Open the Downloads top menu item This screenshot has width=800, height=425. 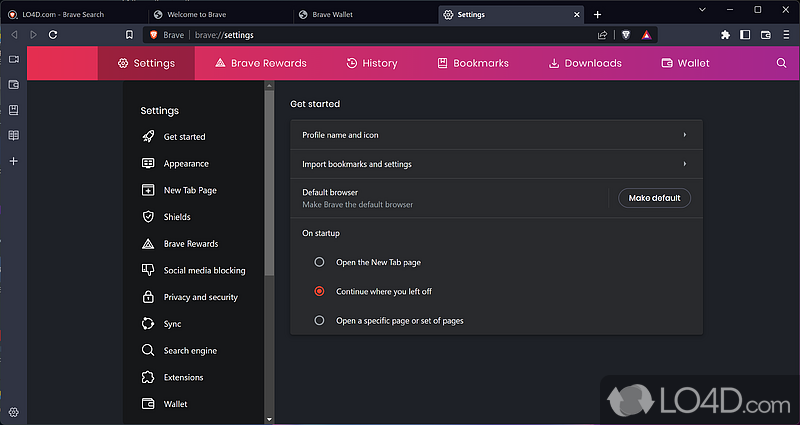[x=585, y=63]
